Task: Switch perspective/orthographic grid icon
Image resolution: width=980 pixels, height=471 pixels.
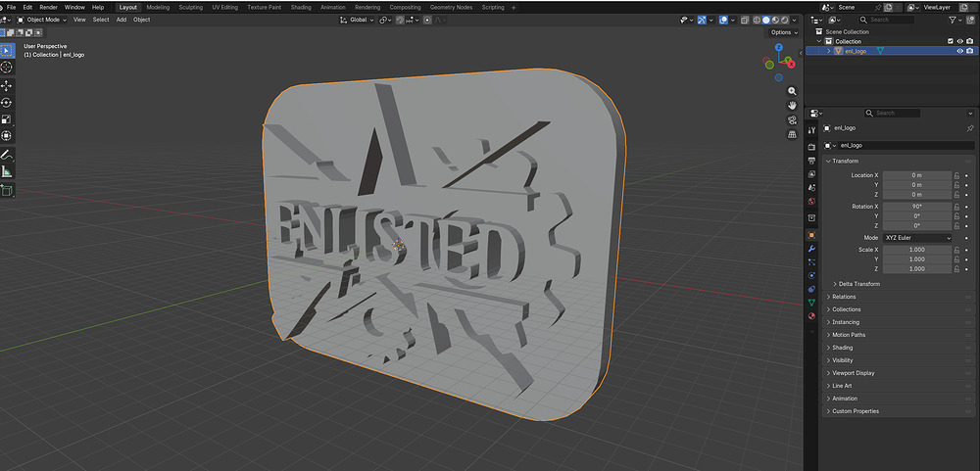Action: point(792,134)
